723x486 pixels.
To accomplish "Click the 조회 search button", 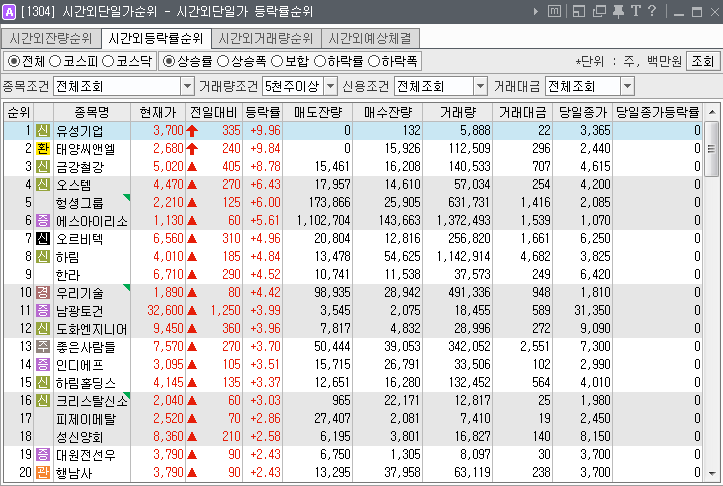I will tap(702, 61).
